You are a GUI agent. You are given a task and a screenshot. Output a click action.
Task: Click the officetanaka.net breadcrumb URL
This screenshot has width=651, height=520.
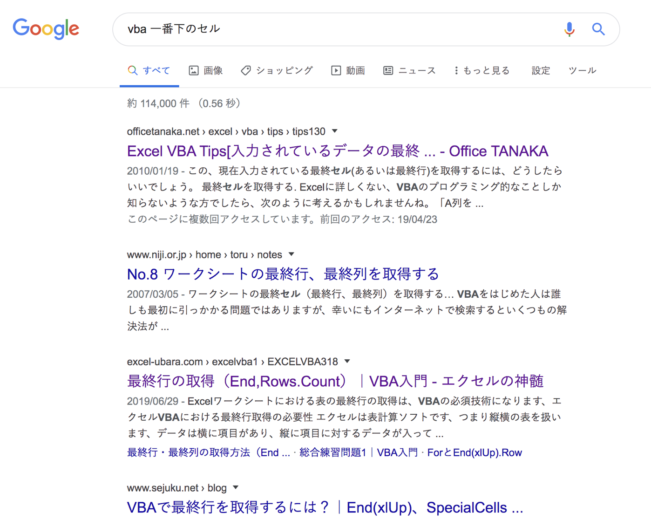tap(226, 131)
